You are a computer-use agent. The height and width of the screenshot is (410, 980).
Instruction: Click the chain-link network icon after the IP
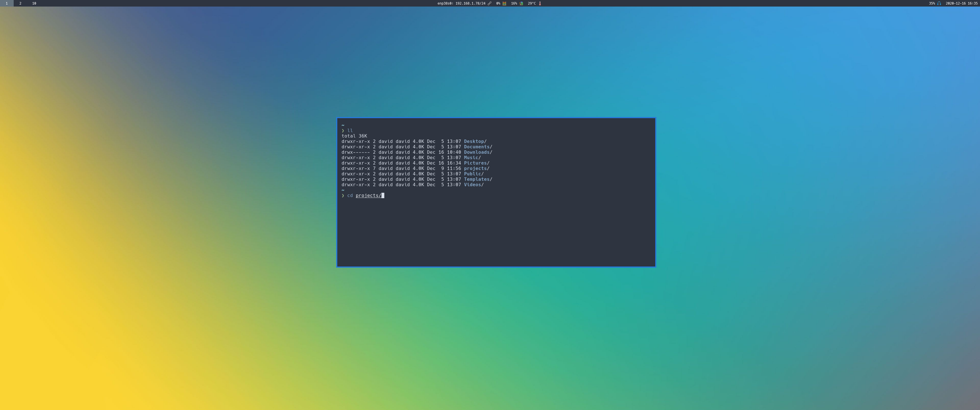(490, 3)
